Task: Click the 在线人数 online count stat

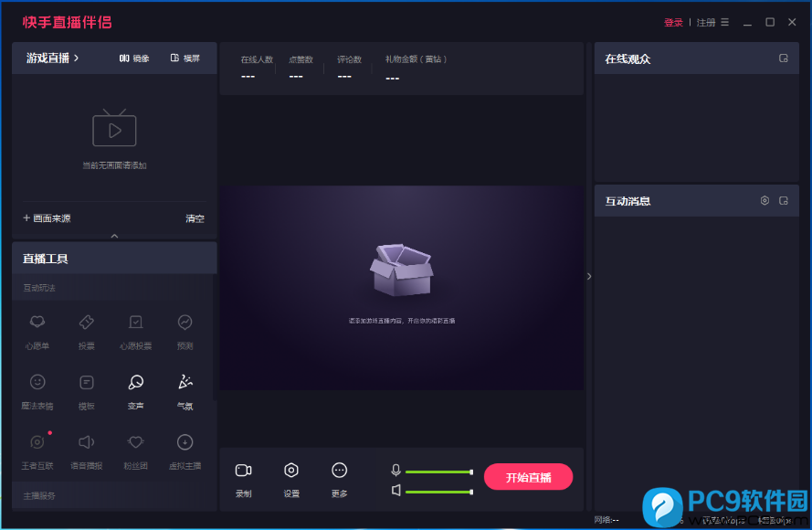Action: [257, 68]
